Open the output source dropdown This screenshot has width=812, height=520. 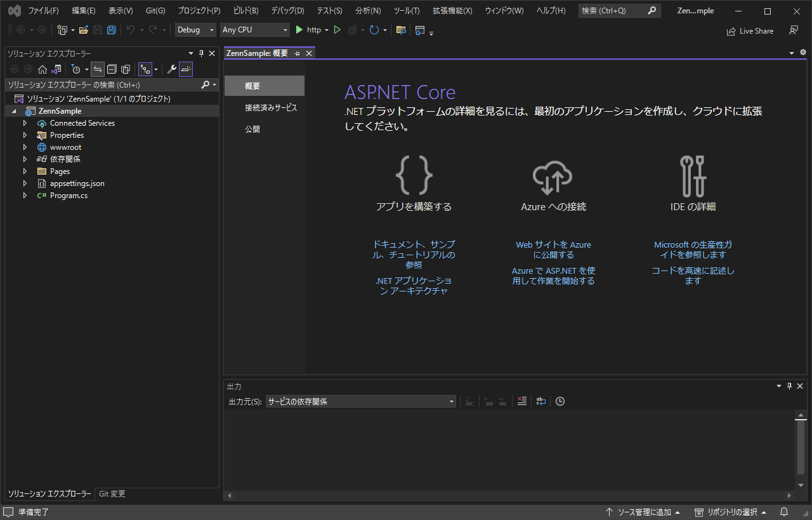point(361,401)
